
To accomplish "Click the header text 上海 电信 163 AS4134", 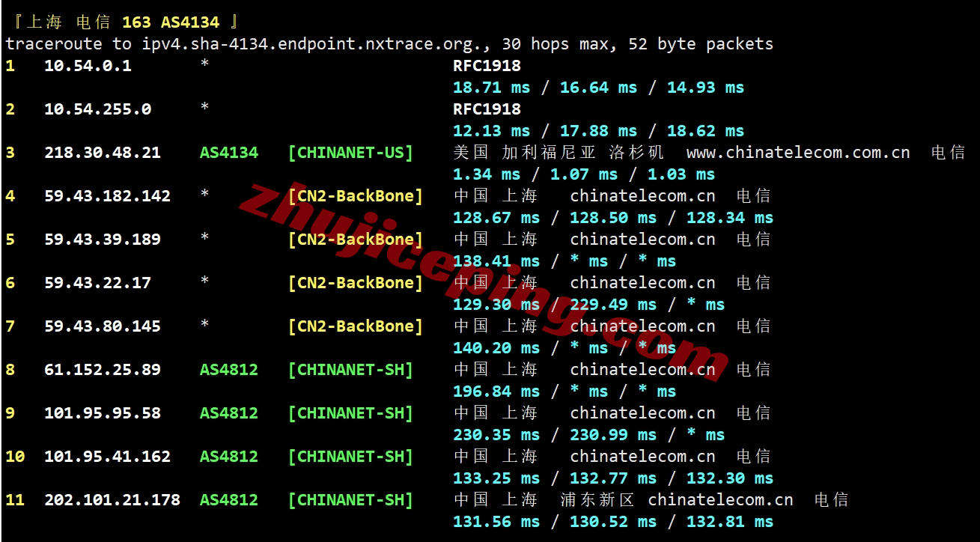I will [x=123, y=22].
